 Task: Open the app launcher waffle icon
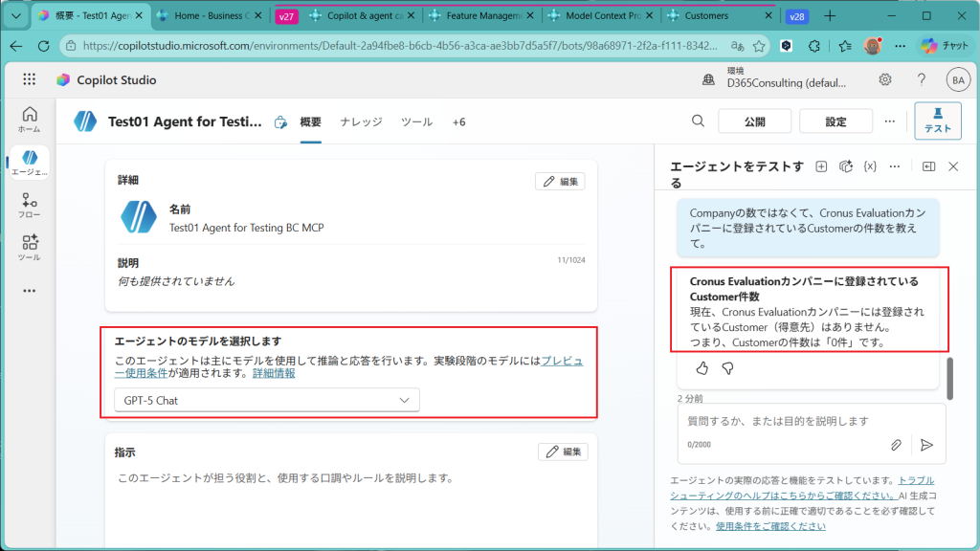(29, 80)
